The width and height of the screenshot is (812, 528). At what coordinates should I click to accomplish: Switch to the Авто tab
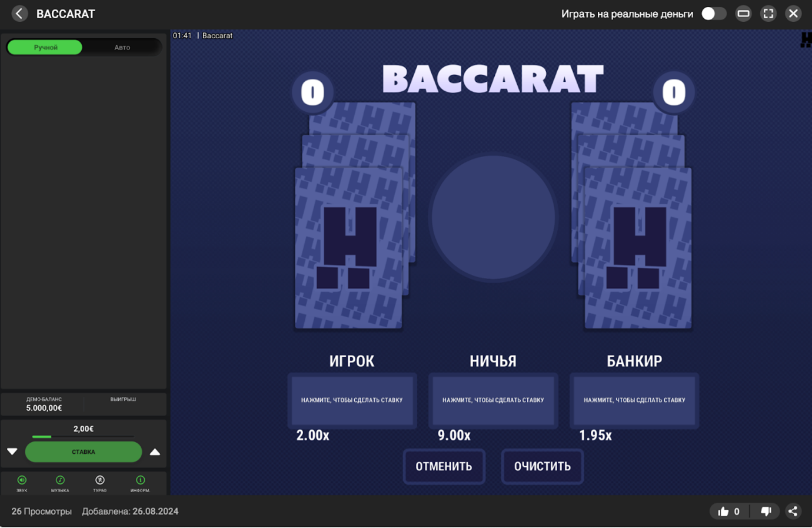point(122,47)
